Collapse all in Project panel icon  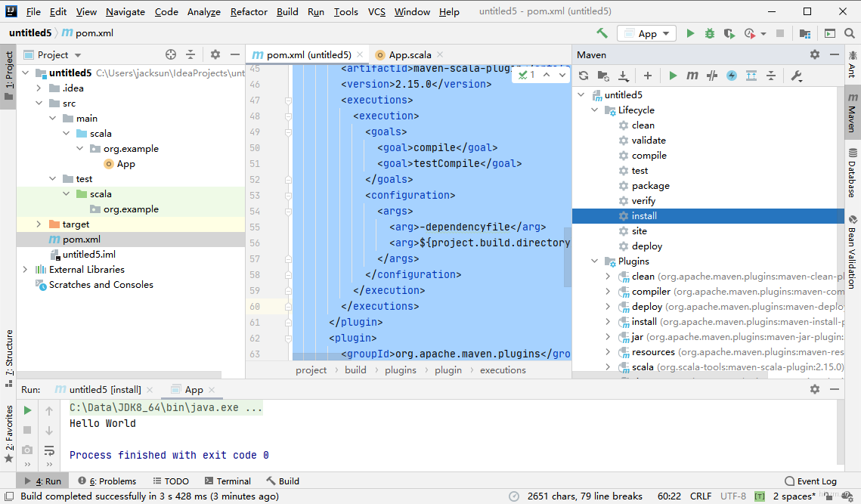pos(190,54)
